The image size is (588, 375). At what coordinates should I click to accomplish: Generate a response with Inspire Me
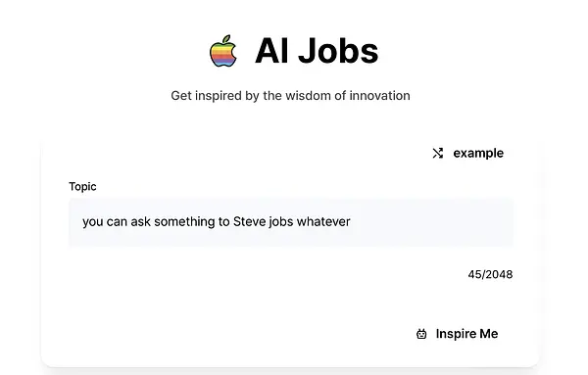[457, 334]
